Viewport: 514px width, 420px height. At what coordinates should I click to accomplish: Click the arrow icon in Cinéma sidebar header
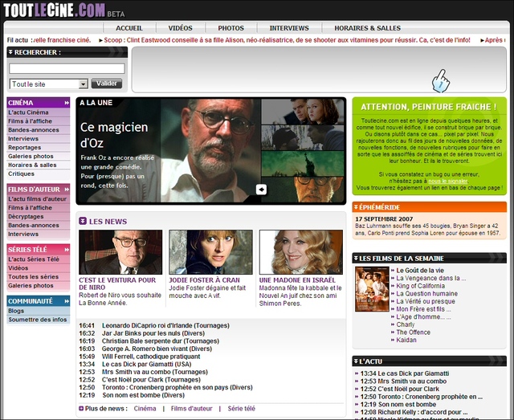click(65, 103)
